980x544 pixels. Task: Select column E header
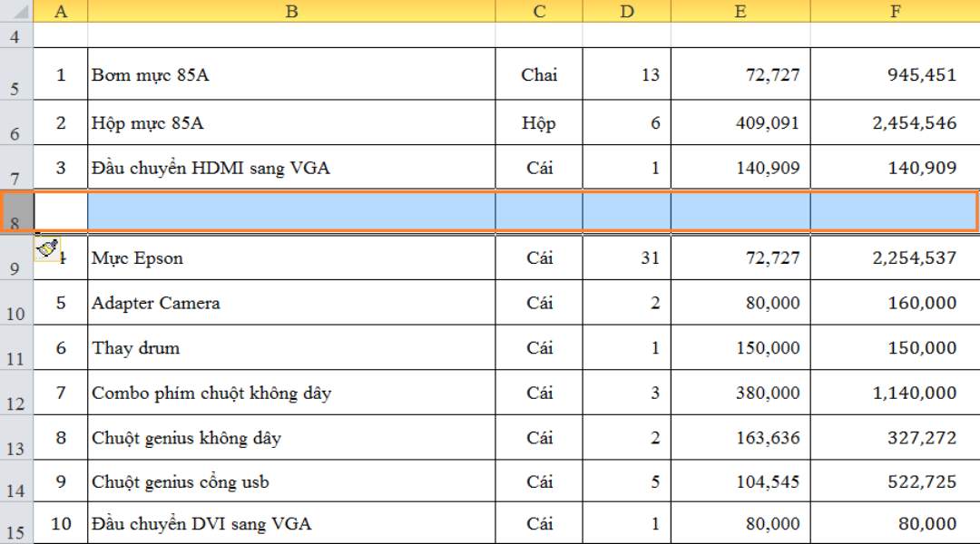coord(740,11)
